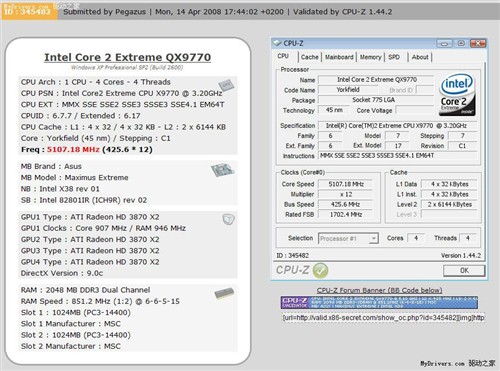Click the MB Model : Maximus Extreme line
This screenshot has width=500, height=371.
(75, 178)
